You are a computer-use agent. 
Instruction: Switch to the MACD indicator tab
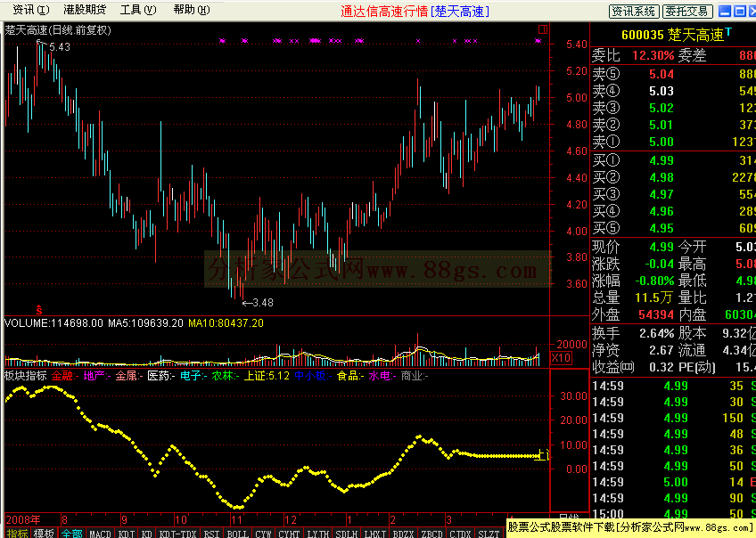click(x=100, y=534)
